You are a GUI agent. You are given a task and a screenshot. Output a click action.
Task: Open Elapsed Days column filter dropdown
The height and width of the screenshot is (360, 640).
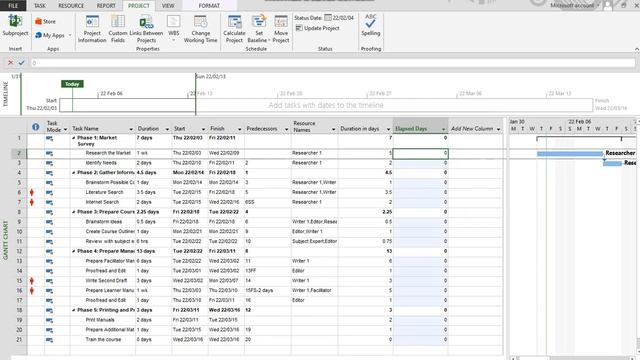point(444,129)
